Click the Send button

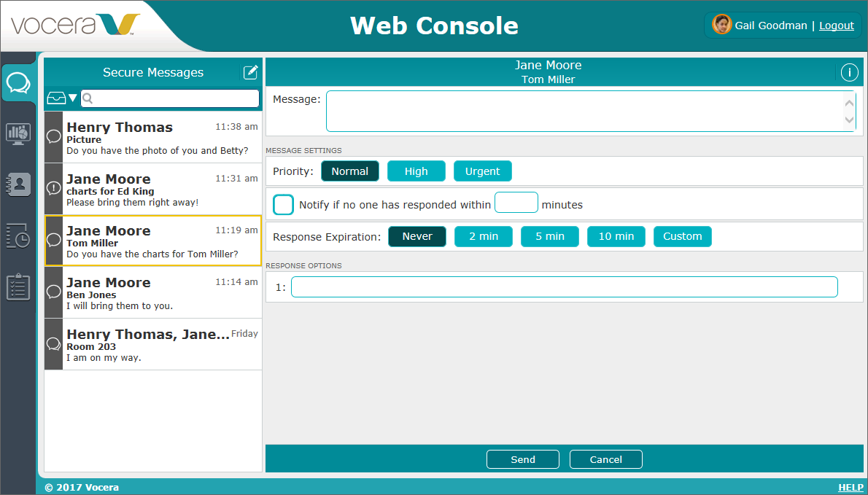pos(523,459)
